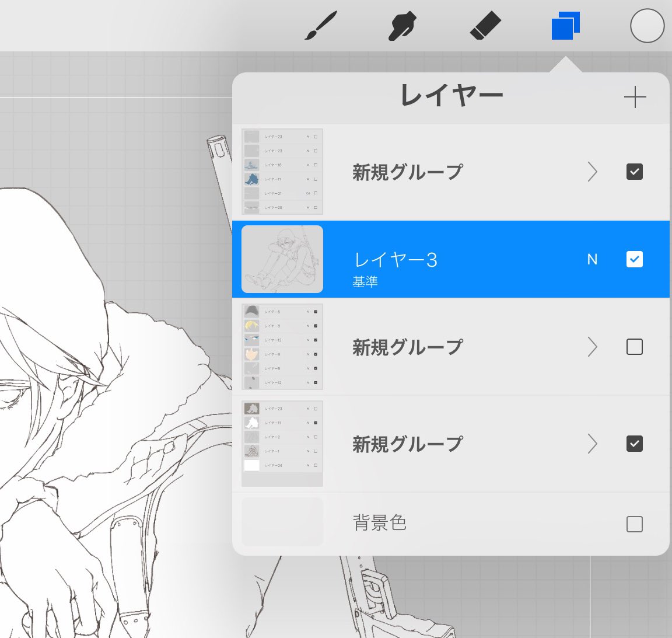Click the stacked thumbnails of the bottom group
This screenshot has width=672, height=638.
[x=282, y=444]
